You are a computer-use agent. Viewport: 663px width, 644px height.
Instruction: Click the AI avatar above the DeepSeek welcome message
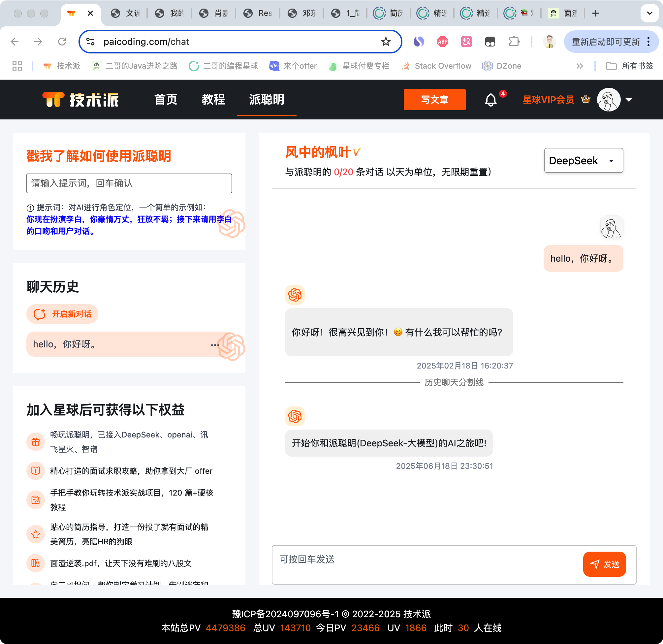(x=295, y=416)
